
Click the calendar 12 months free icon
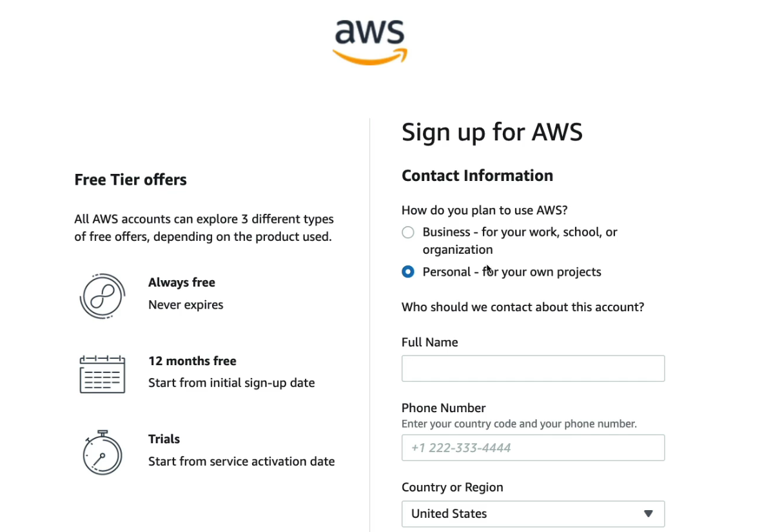pyautogui.click(x=103, y=374)
